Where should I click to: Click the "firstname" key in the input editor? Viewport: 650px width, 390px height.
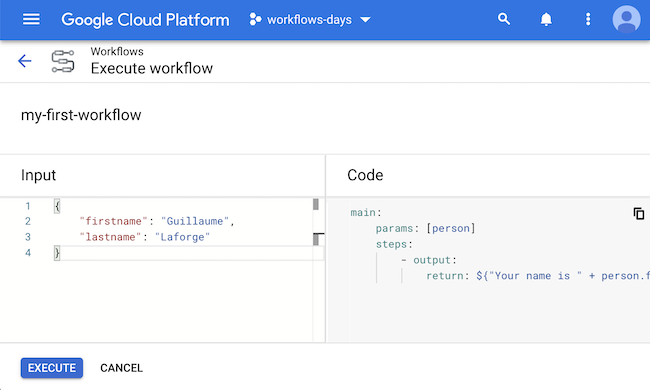[113, 221]
